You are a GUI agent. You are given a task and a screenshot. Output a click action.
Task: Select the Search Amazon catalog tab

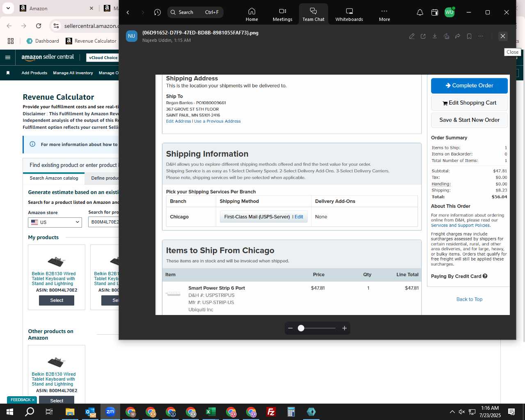tap(54, 178)
